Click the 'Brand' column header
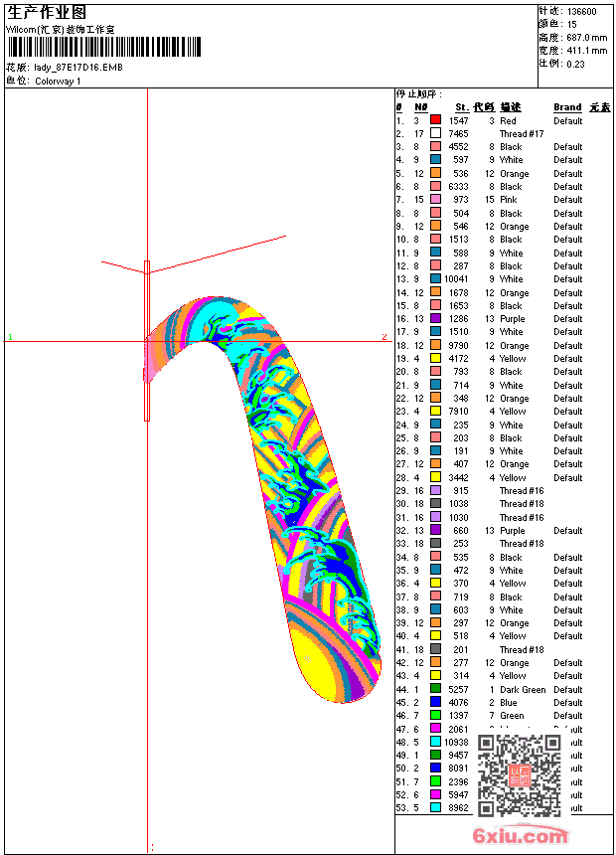 click(x=567, y=107)
